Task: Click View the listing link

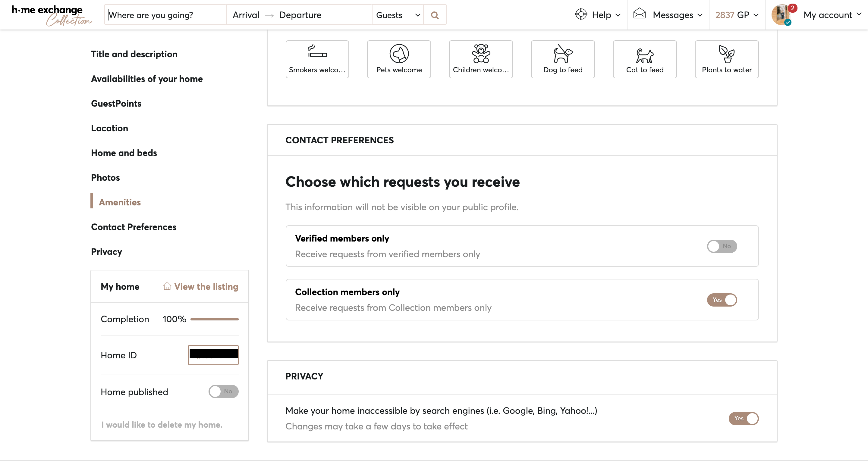Action: [x=206, y=286]
